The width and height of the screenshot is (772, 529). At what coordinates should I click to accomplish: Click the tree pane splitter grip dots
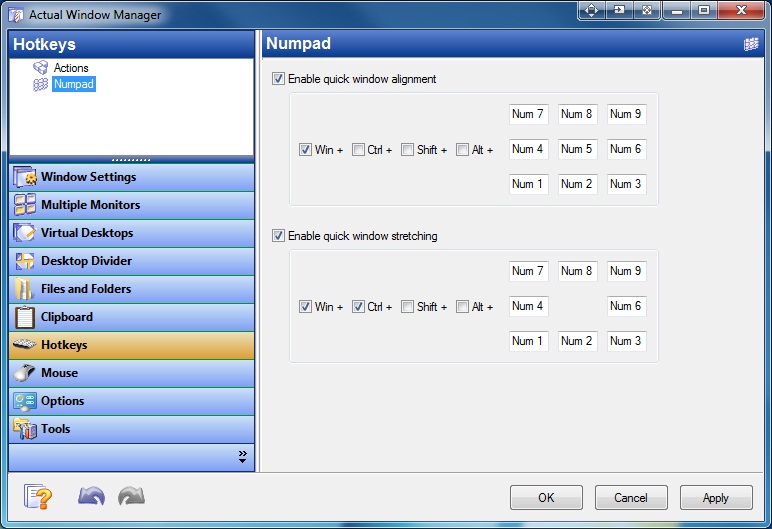(131, 160)
